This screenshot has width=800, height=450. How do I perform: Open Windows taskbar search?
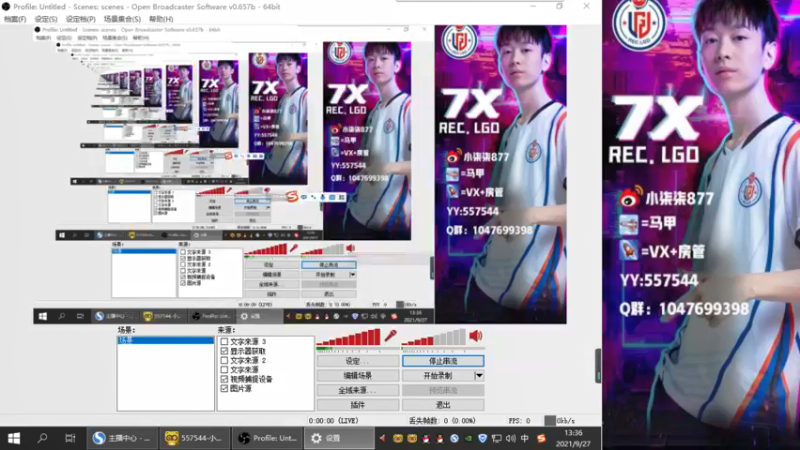[x=42, y=438]
